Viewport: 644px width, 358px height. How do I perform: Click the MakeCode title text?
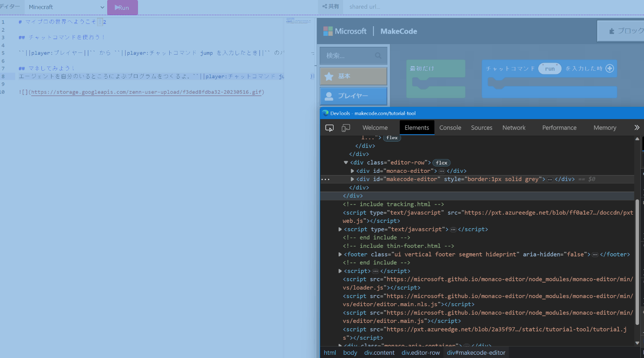(399, 31)
